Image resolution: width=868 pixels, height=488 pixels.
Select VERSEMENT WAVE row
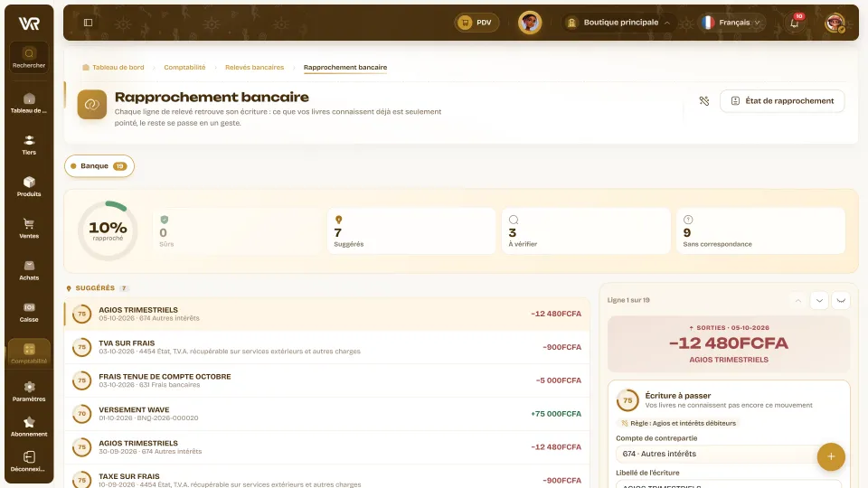326,413
